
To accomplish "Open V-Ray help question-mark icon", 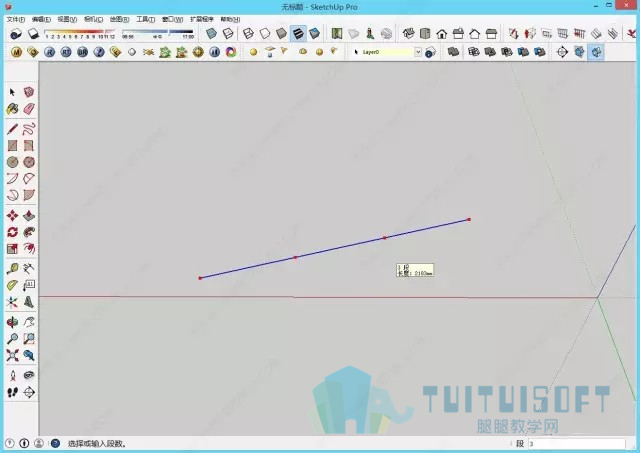I will tap(99, 52).
